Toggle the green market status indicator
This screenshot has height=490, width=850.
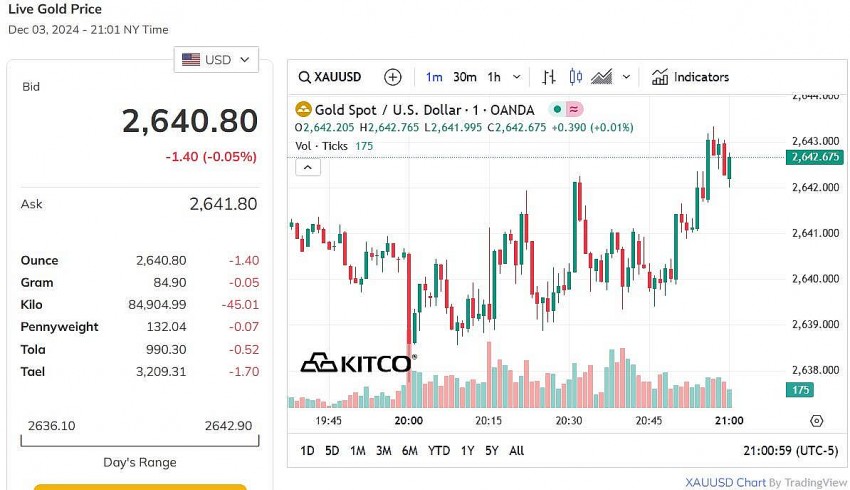(x=555, y=110)
